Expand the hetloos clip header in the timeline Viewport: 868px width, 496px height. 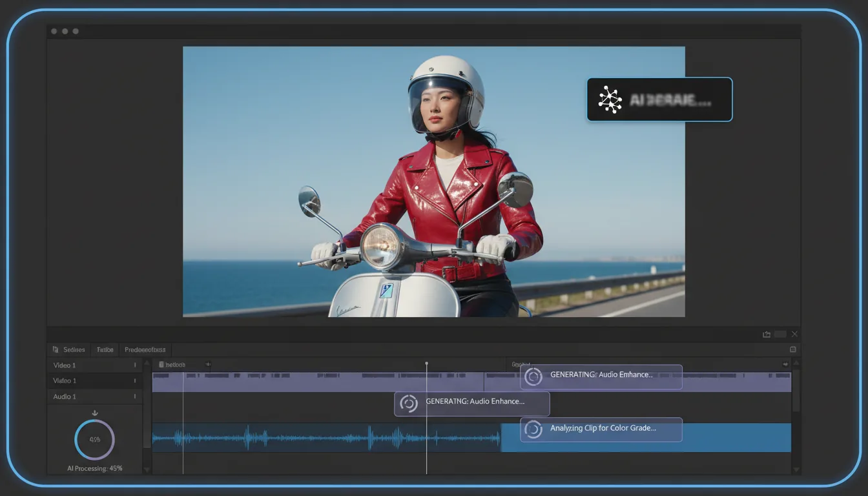(174, 364)
